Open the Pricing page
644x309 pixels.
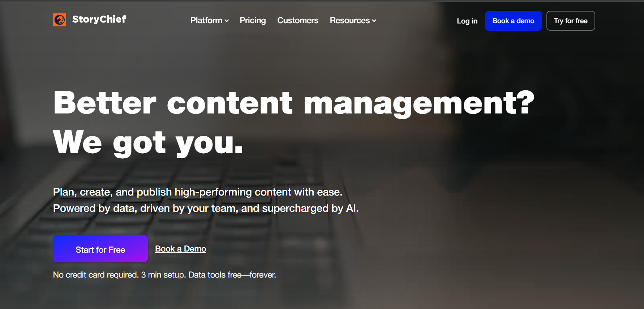click(253, 21)
